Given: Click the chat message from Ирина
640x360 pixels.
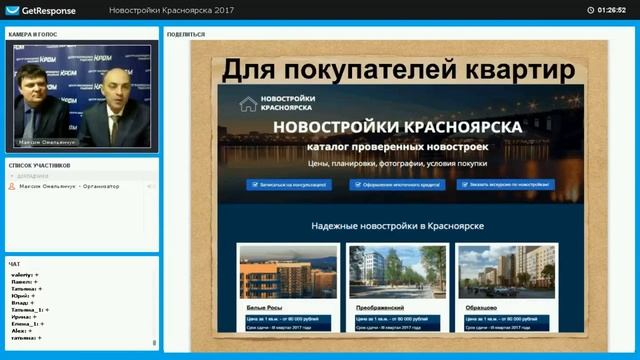Looking at the screenshot, I should pos(24,317).
